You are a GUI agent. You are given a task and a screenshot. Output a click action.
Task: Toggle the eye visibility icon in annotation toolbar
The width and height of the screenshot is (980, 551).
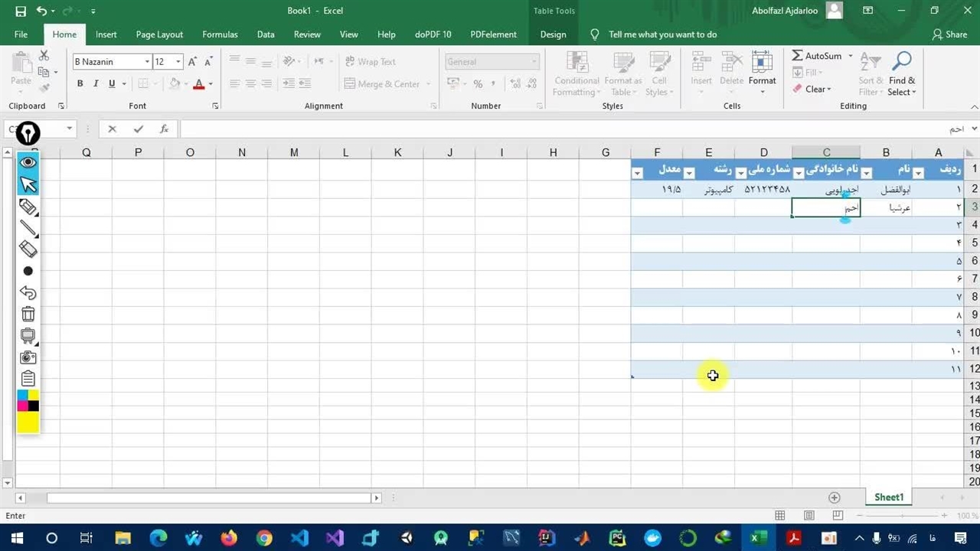click(x=28, y=162)
